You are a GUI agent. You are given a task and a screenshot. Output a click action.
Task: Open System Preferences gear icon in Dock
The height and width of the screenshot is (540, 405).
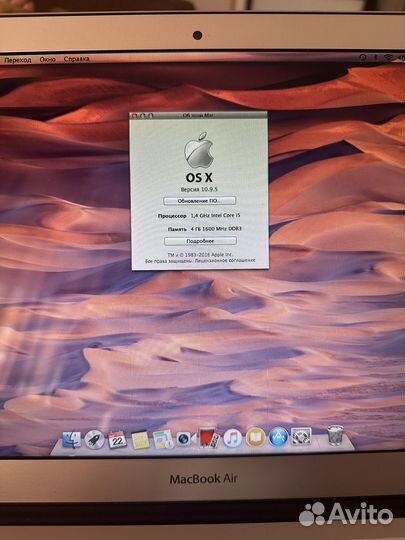click(301, 437)
